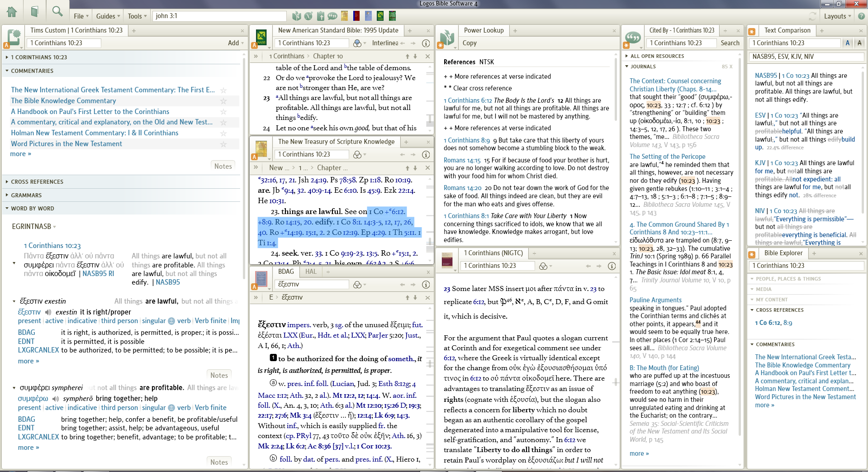Open the Tools menu
The height and width of the screenshot is (472, 868).
click(x=137, y=16)
